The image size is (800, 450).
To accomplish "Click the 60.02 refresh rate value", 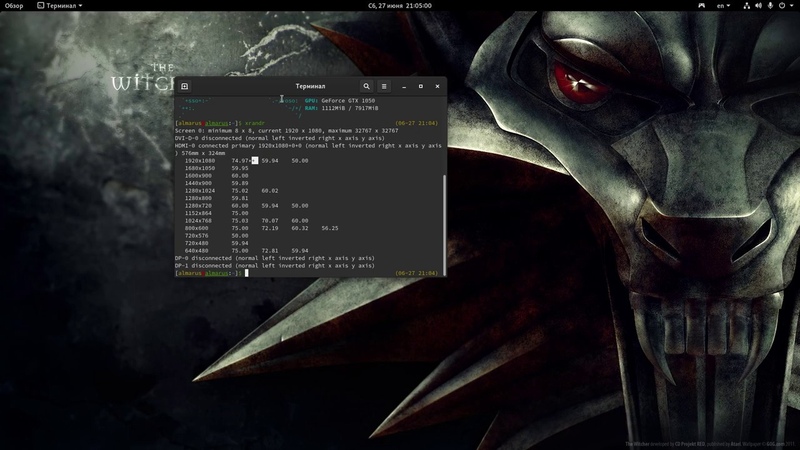I will click(x=270, y=191).
